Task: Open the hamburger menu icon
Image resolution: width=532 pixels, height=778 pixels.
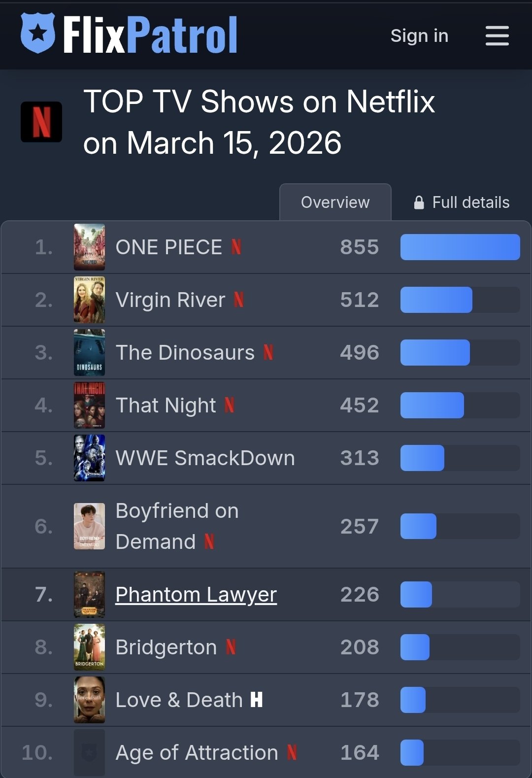Action: tap(497, 36)
